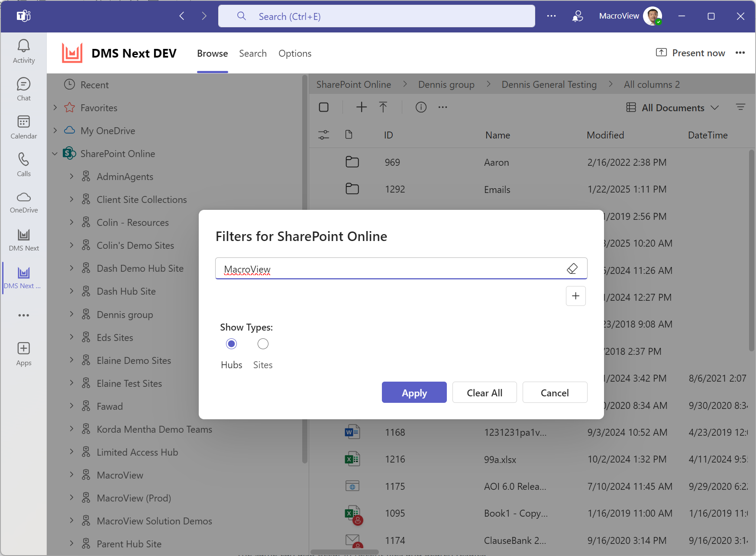Screen dimensions: 756x556
Task: Apply the SharePoint Online filters
Action: point(414,392)
